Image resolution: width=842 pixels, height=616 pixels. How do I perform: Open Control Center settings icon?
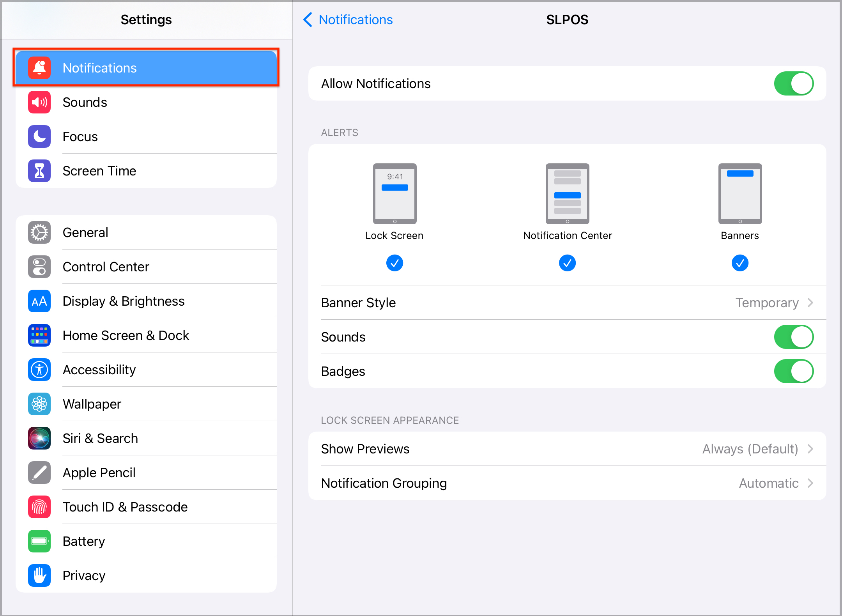pyautogui.click(x=39, y=267)
